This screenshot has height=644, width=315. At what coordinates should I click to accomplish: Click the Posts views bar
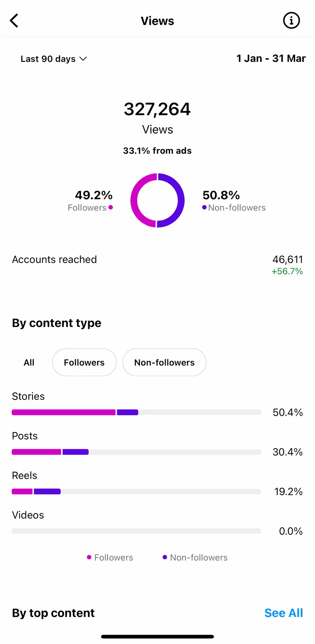(137, 452)
